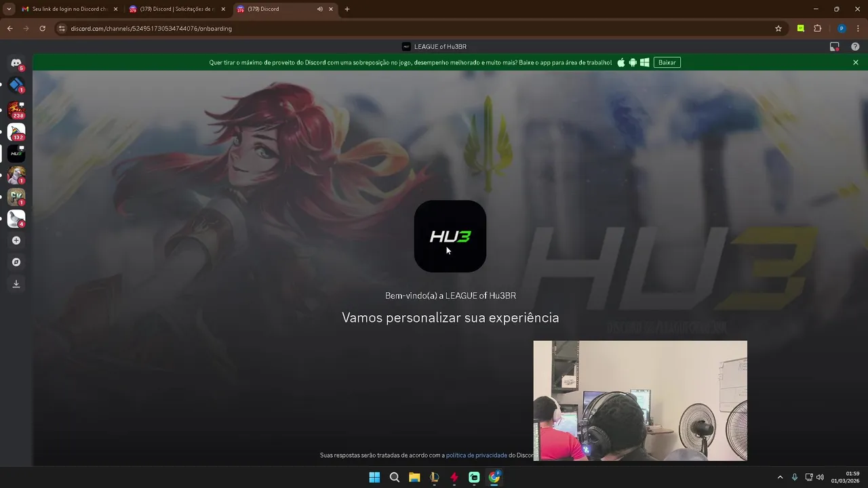Open the white bird server with 4 notifications
Viewport: 868px width, 488px height.
pos(16,218)
